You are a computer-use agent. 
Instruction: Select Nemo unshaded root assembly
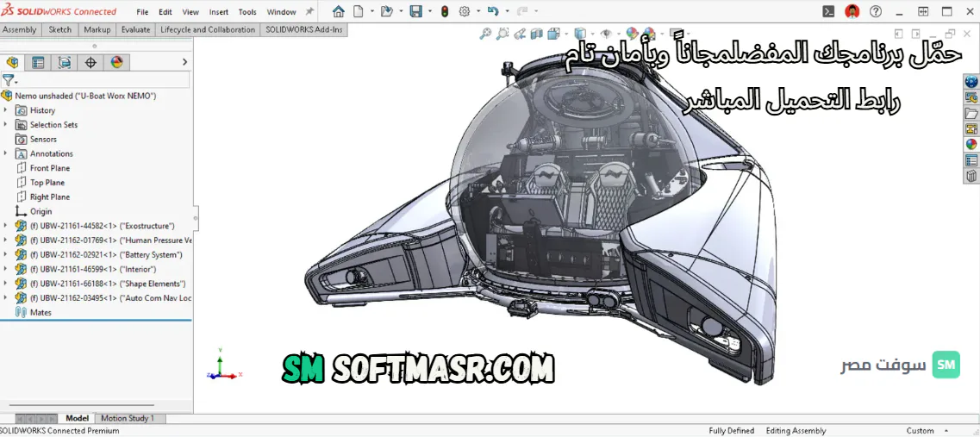78,96
